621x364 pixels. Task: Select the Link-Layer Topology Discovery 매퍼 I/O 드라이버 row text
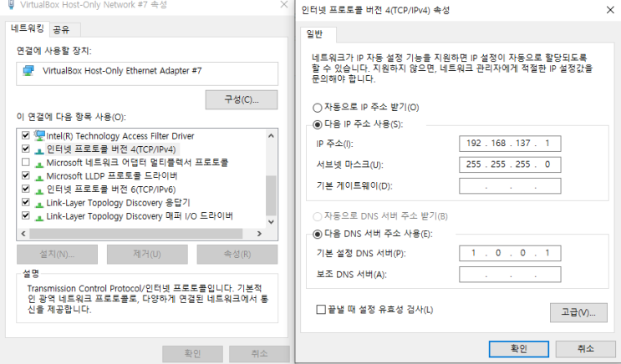(140, 216)
